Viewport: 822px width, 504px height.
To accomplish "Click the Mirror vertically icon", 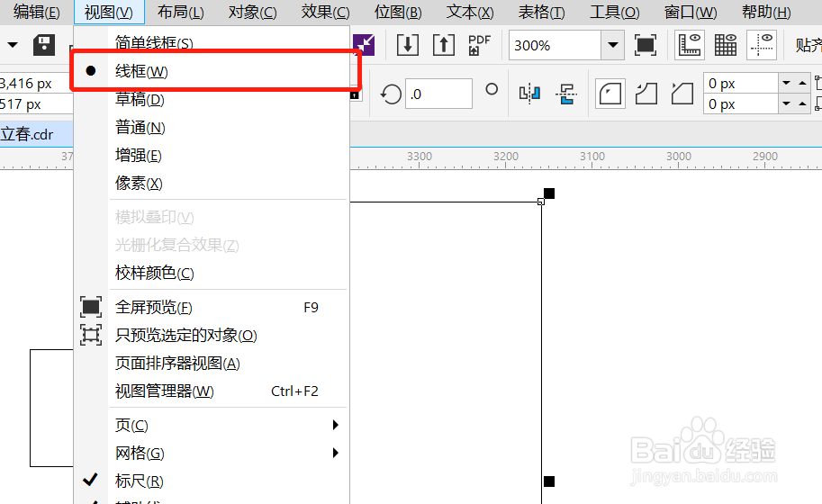I will (566, 94).
